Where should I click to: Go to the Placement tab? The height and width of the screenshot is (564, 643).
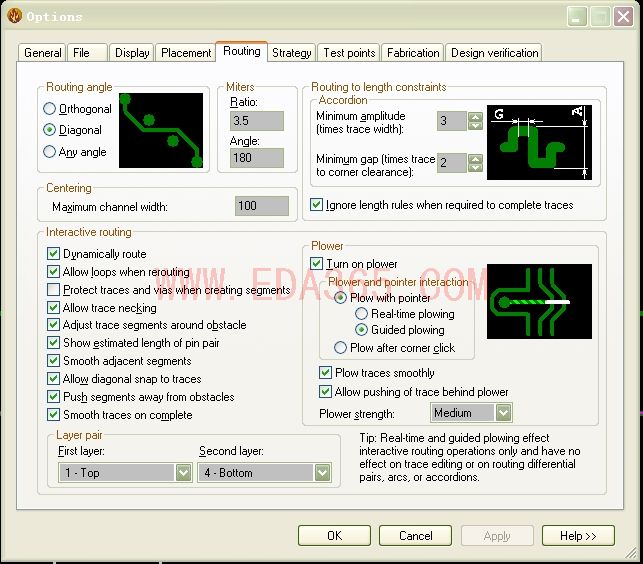[x=186, y=53]
